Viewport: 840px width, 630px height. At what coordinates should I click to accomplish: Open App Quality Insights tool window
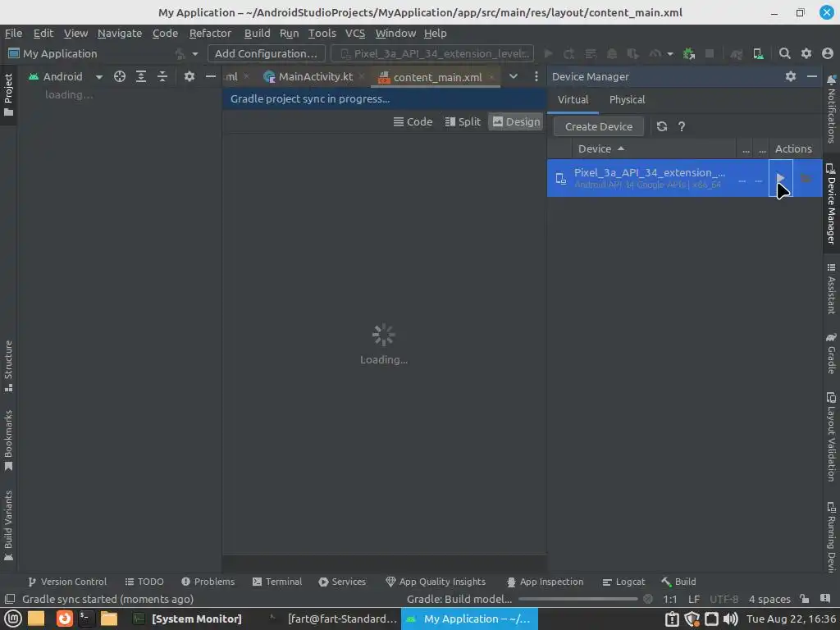pos(436,582)
